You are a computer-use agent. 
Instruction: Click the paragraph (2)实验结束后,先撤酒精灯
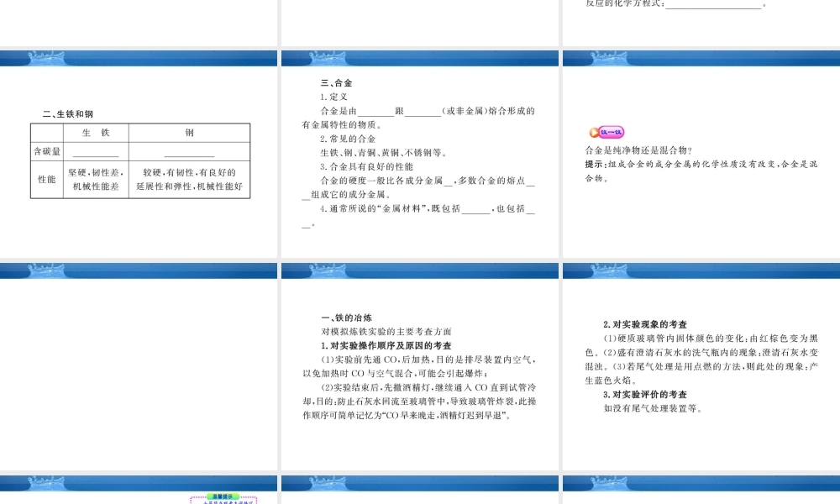[x=419, y=402]
